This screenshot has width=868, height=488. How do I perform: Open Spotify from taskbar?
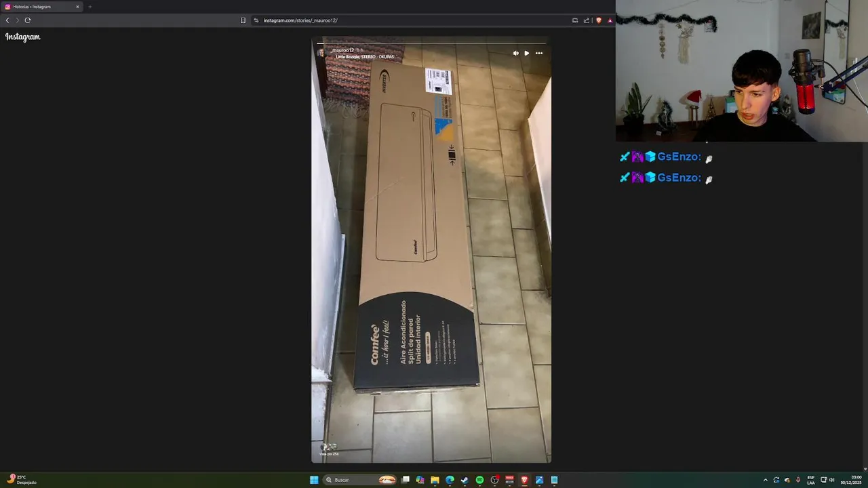(479, 480)
